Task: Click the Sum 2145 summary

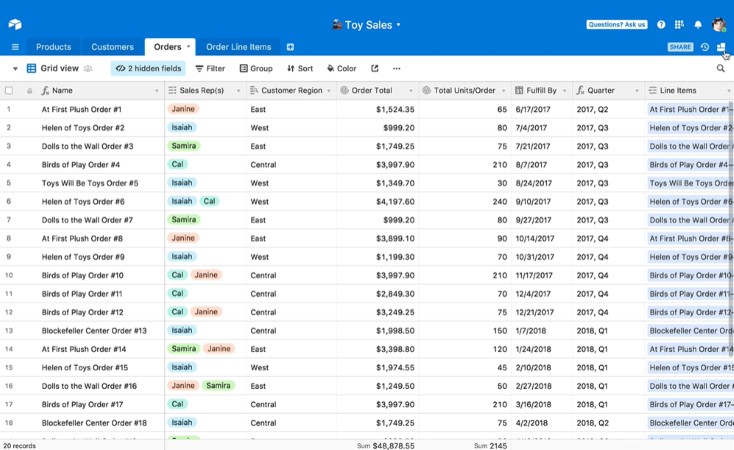Action: (491, 445)
